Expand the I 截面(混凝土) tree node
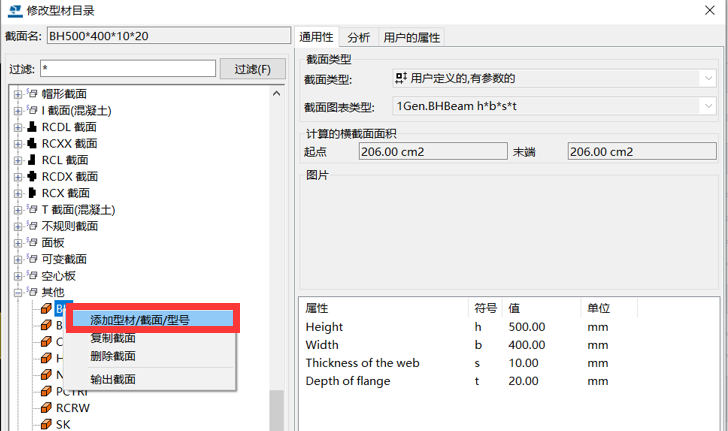Screen dimensions: 728x431 tap(18, 111)
